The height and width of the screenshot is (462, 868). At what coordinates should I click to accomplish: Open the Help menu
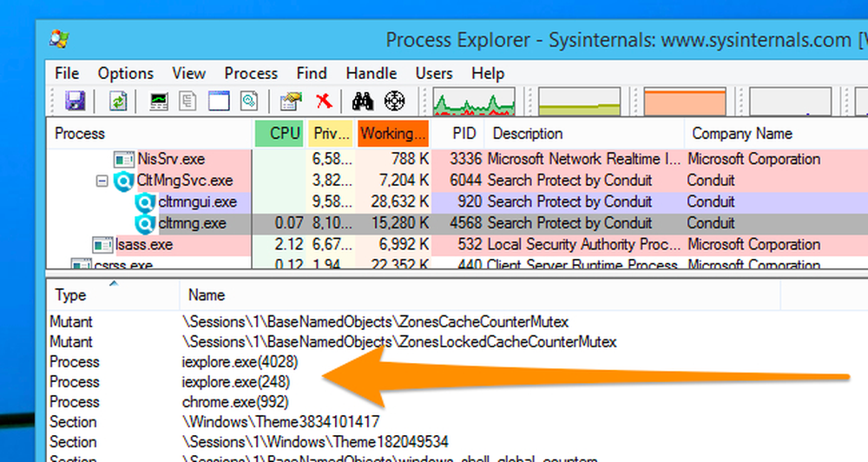pos(488,73)
